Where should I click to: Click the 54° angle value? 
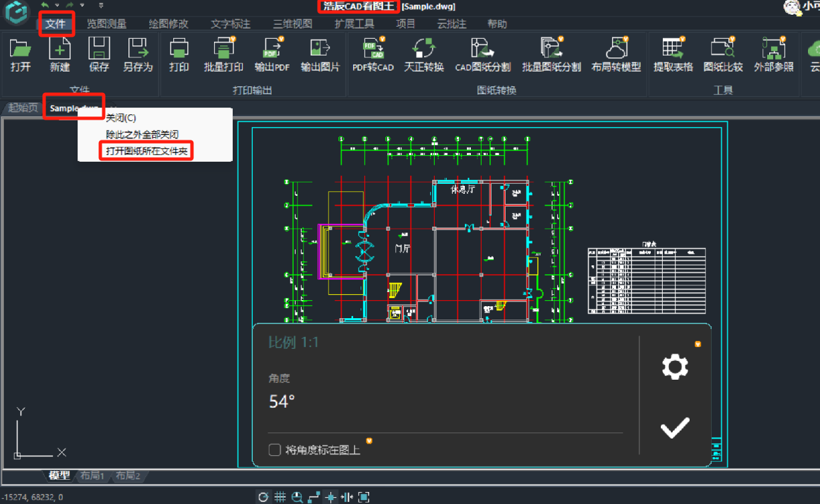(x=282, y=402)
